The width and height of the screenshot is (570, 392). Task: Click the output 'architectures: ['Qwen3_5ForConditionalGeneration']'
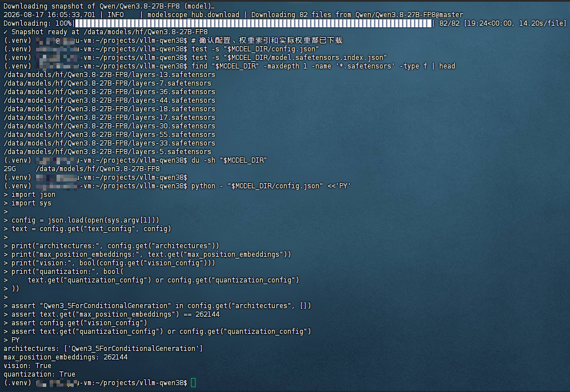pyautogui.click(x=103, y=349)
